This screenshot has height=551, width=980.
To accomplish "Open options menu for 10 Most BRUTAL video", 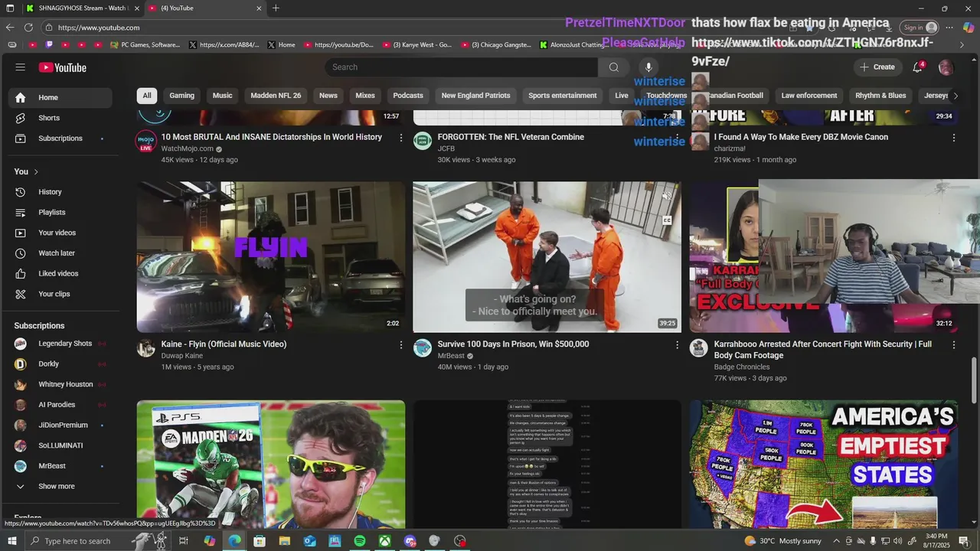I will (400, 138).
